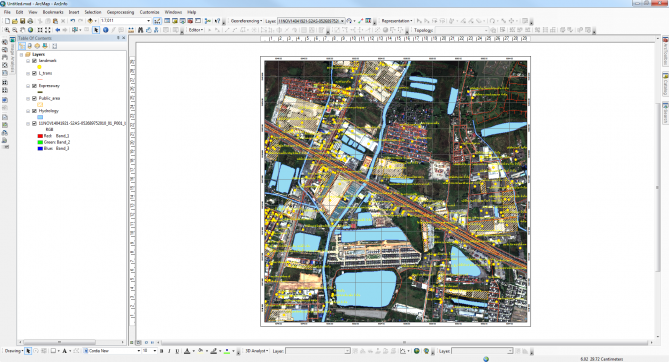Open the Georeferencing dropdown menu
The height and width of the screenshot is (362, 669).
point(246,21)
